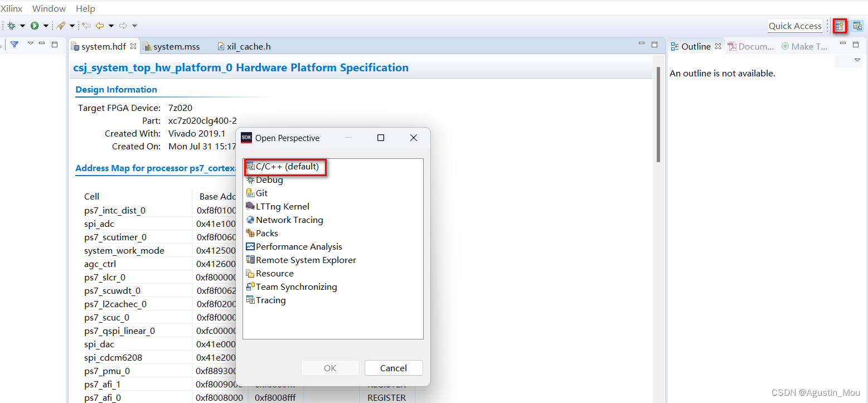Select the Tracing perspective

click(x=266, y=300)
